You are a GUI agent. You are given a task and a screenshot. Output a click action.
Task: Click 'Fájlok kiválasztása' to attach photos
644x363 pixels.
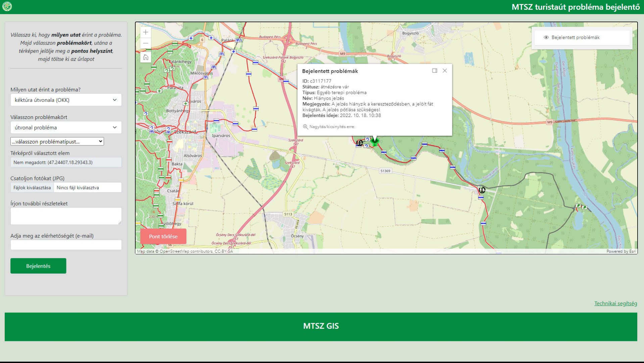[x=32, y=188]
